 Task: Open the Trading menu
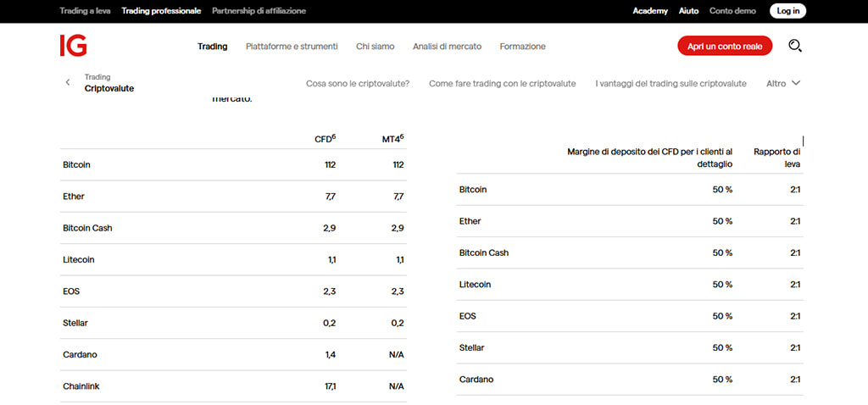coord(213,47)
